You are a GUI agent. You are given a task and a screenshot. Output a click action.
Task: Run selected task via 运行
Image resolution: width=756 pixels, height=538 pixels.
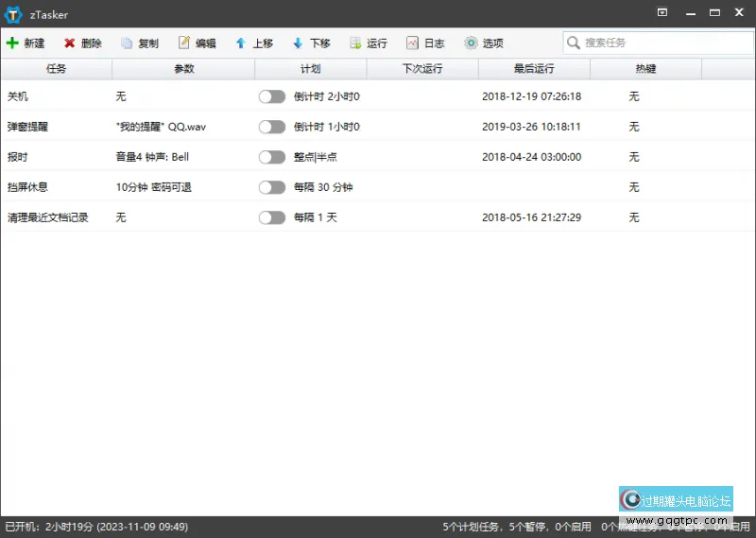[x=369, y=43]
